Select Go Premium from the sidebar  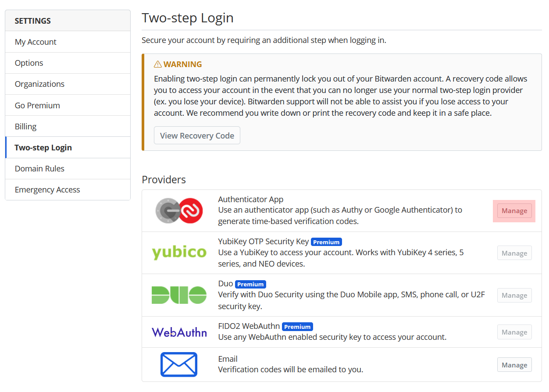point(37,105)
